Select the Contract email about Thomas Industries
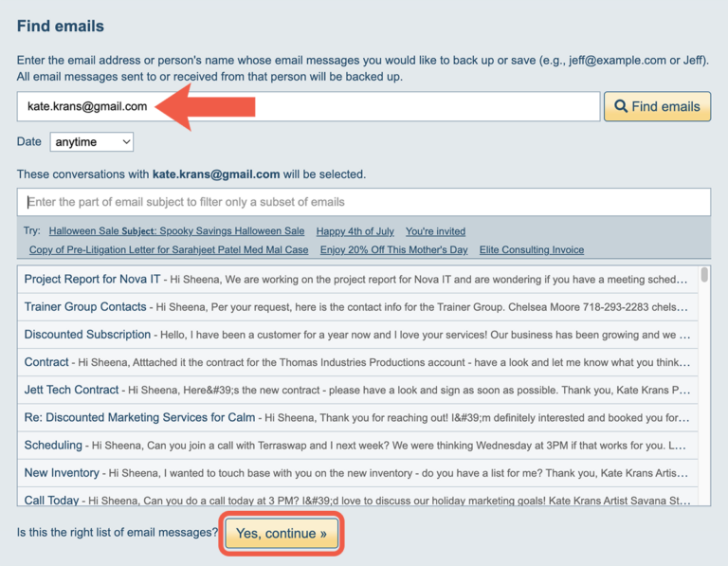This screenshot has width=728, height=566. point(357,362)
